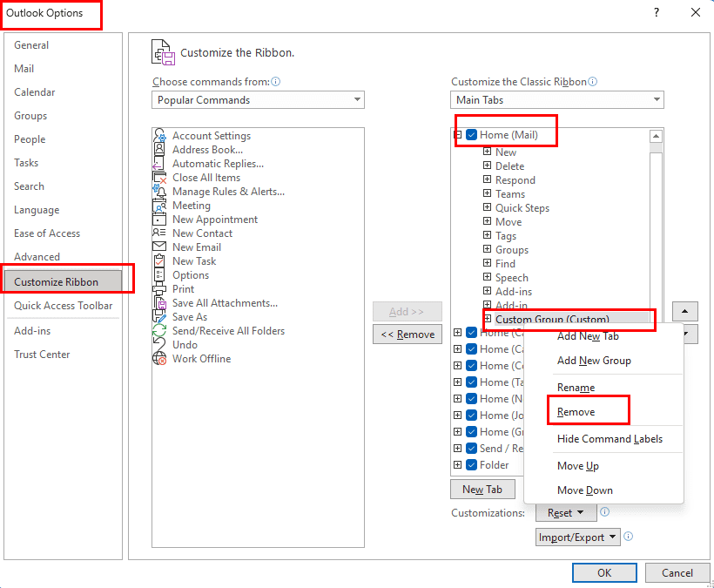This screenshot has height=588, width=714.
Task: Click the Options command icon
Action: [x=159, y=275]
